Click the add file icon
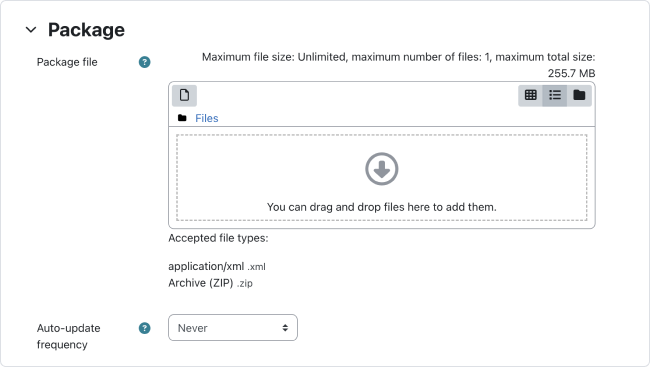The width and height of the screenshot is (650, 367). 184,95
